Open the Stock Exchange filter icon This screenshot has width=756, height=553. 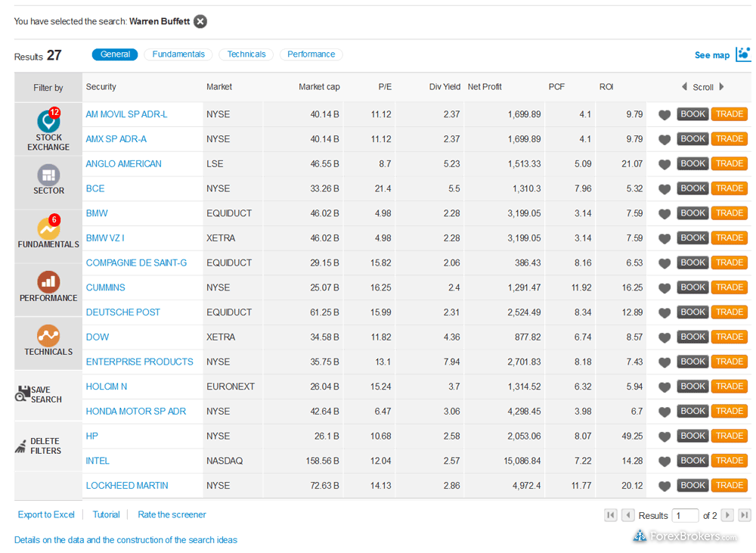click(48, 120)
